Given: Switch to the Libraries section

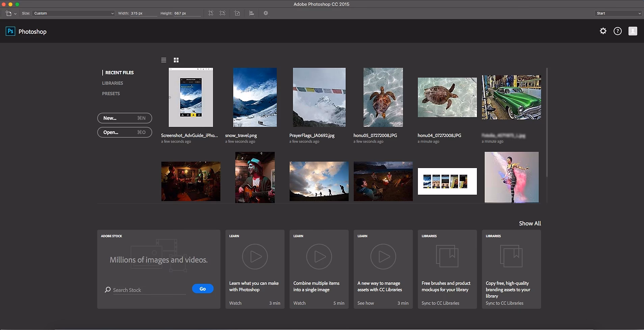Looking at the screenshot, I should [112, 83].
